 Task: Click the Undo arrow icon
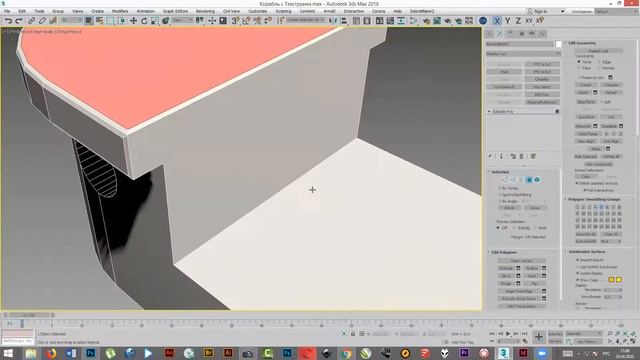[8, 20]
